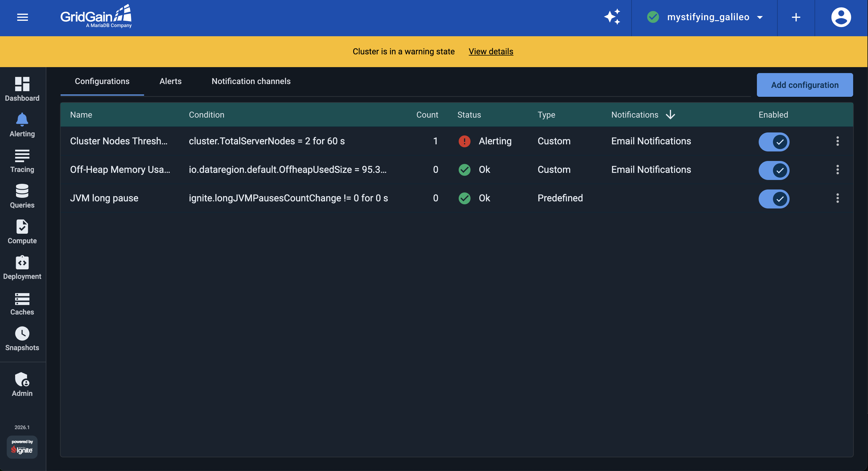Click Ok status icon in Off-Heap Memory row
Viewport: 868px width, 471px height.
464,170
